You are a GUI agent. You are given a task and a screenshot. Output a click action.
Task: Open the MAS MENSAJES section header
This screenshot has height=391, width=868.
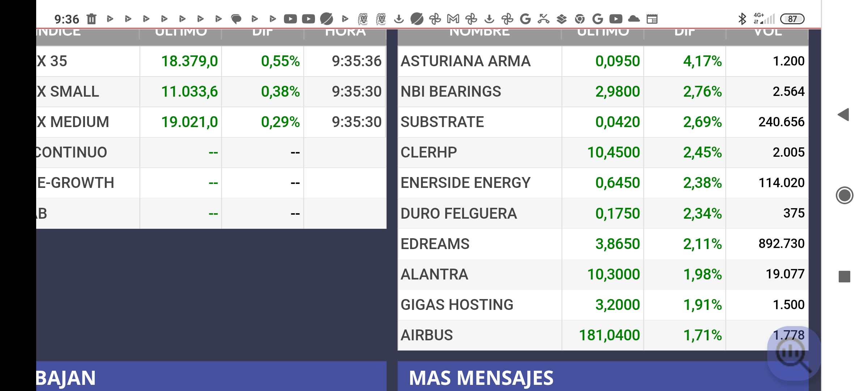click(603, 376)
